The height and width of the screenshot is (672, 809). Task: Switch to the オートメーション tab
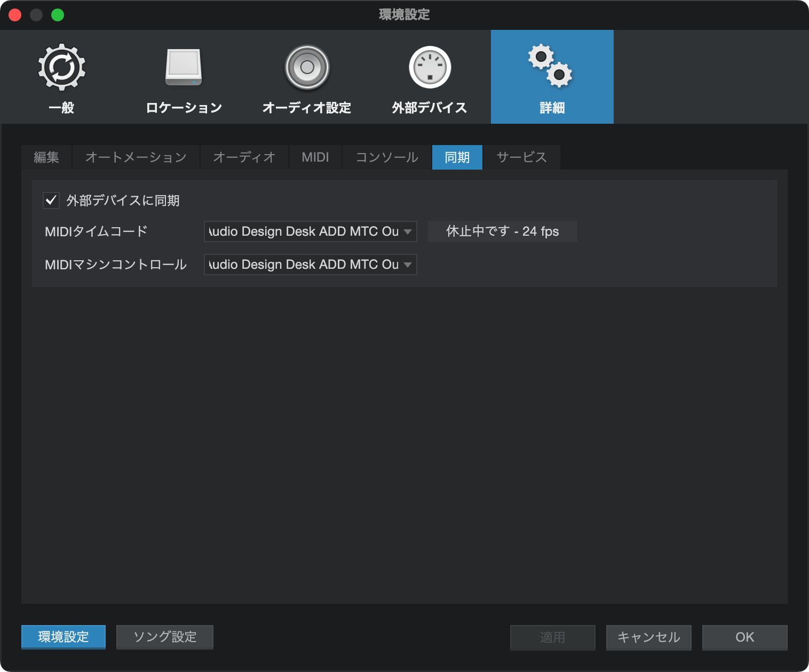tap(136, 157)
